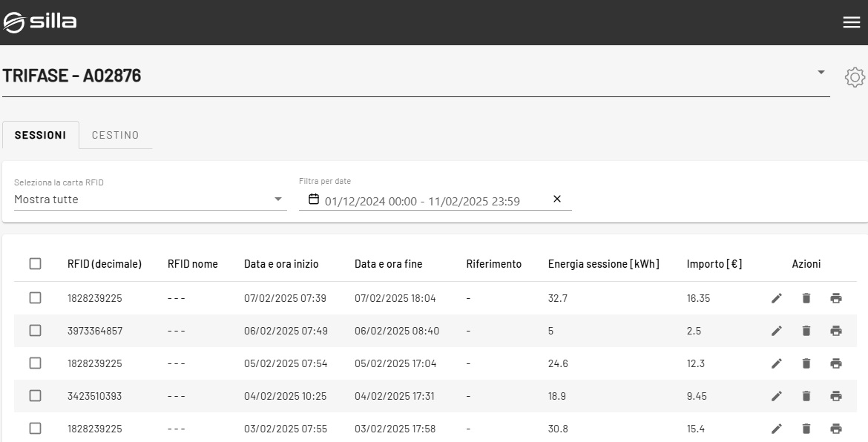Click the date range filter field
Image resolution: width=868 pixels, height=442 pixels.
point(435,200)
